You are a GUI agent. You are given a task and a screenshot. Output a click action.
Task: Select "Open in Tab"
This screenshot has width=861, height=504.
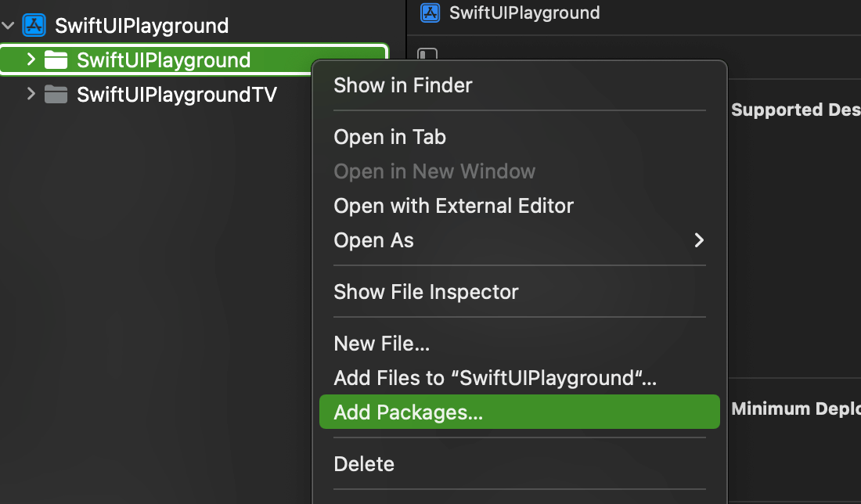click(390, 136)
